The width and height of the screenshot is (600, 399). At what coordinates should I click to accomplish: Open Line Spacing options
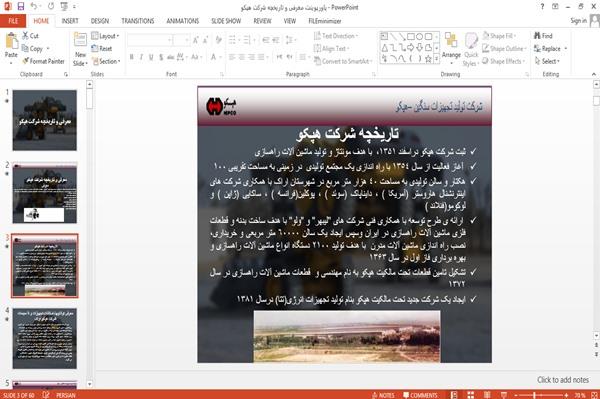(x=290, y=40)
